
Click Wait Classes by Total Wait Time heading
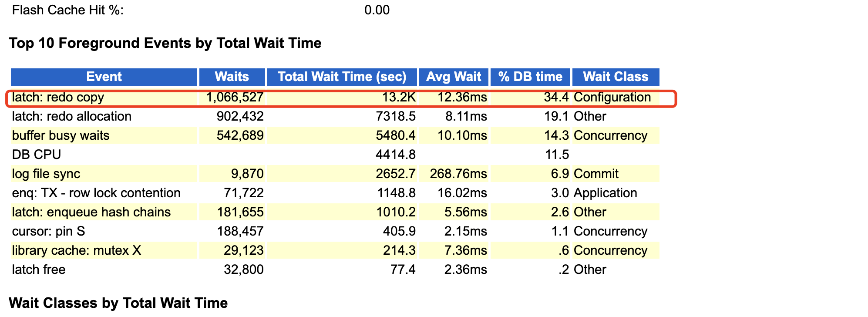(x=118, y=303)
